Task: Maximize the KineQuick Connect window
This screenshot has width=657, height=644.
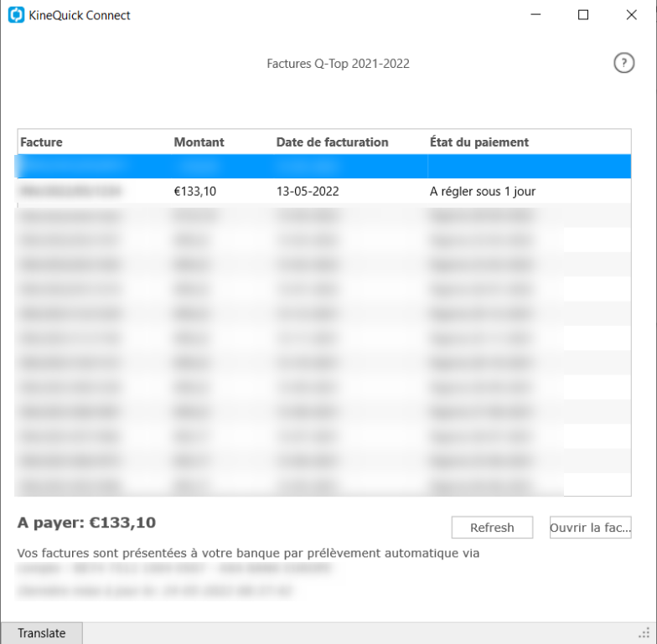Action: (x=583, y=15)
